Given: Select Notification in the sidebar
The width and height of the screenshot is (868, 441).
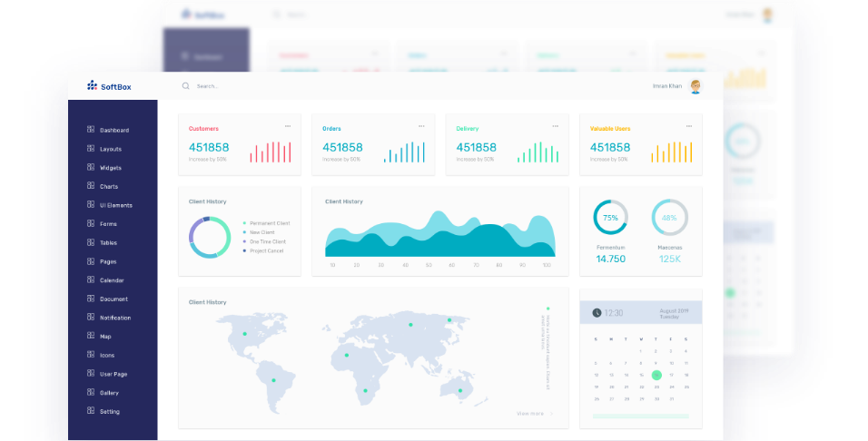Looking at the screenshot, I should click(114, 318).
